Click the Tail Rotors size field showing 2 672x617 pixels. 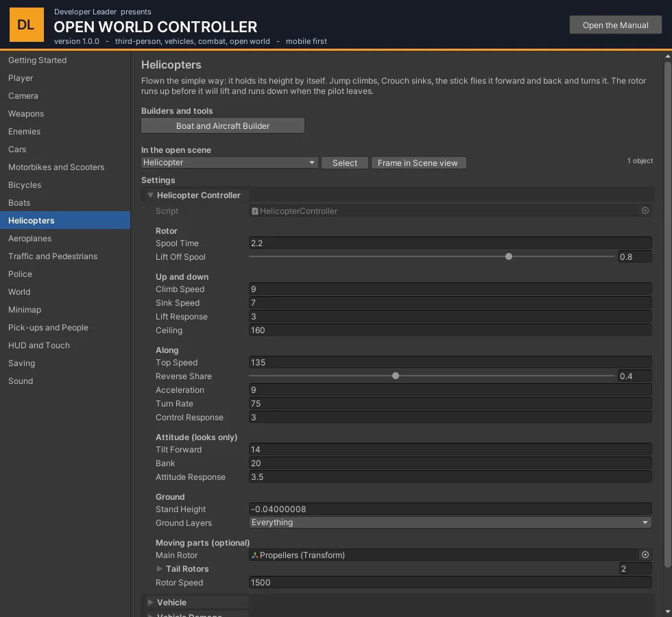[635, 568]
